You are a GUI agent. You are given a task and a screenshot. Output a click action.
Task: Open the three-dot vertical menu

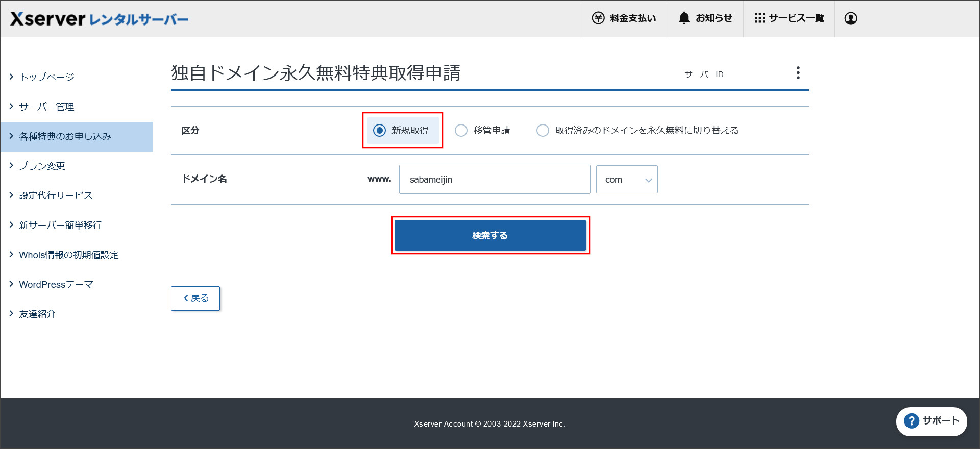point(798,72)
